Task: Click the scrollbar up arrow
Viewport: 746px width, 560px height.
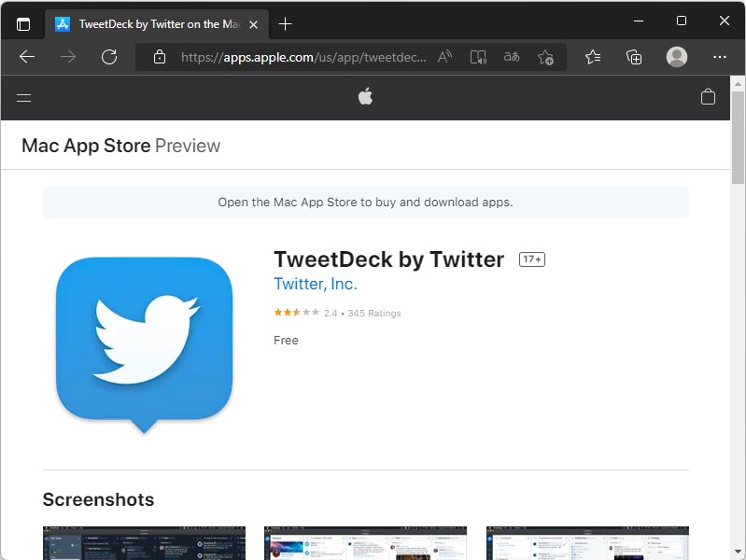Action: [x=738, y=84]
